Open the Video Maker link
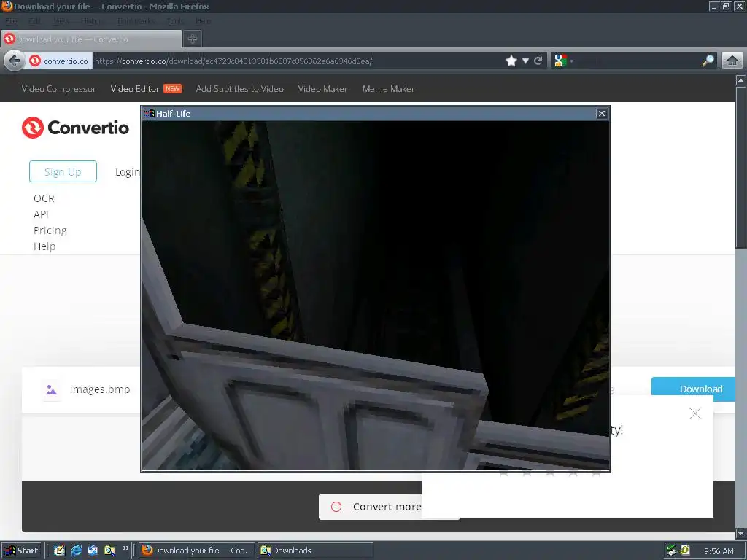 322,89
